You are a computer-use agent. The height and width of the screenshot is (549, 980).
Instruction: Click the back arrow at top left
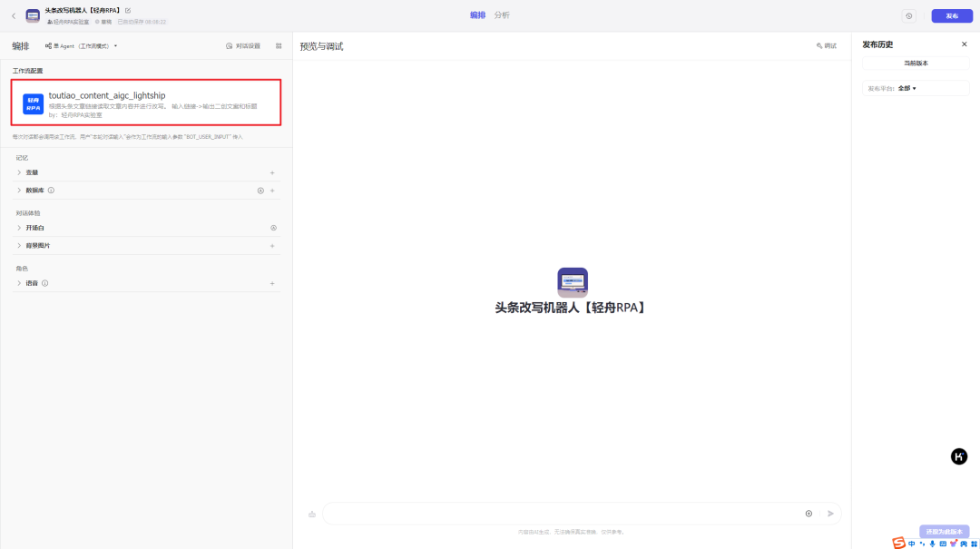(14, 15)
